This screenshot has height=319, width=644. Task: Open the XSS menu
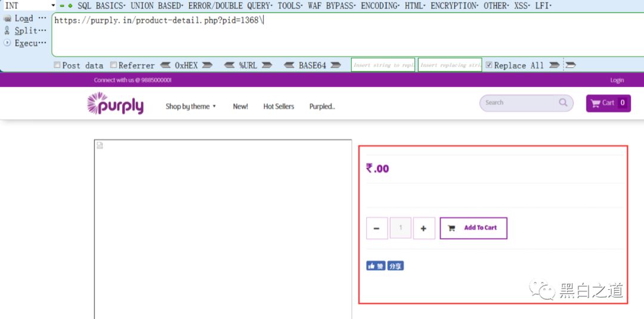click(x=522, y=6)
